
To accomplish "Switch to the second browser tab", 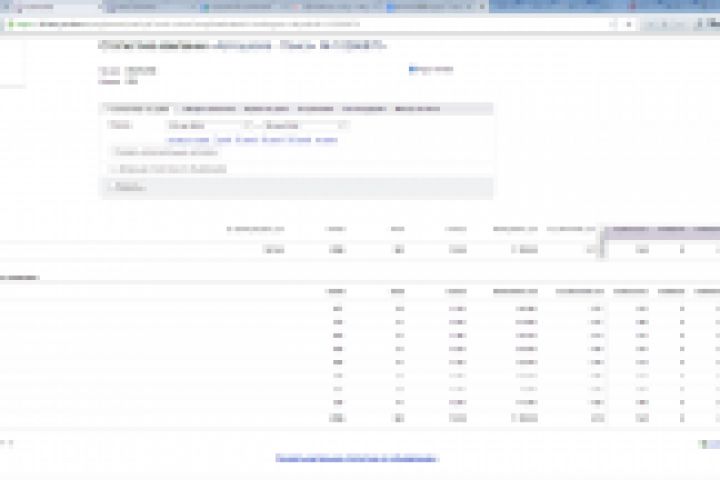I will pos(149,7).
